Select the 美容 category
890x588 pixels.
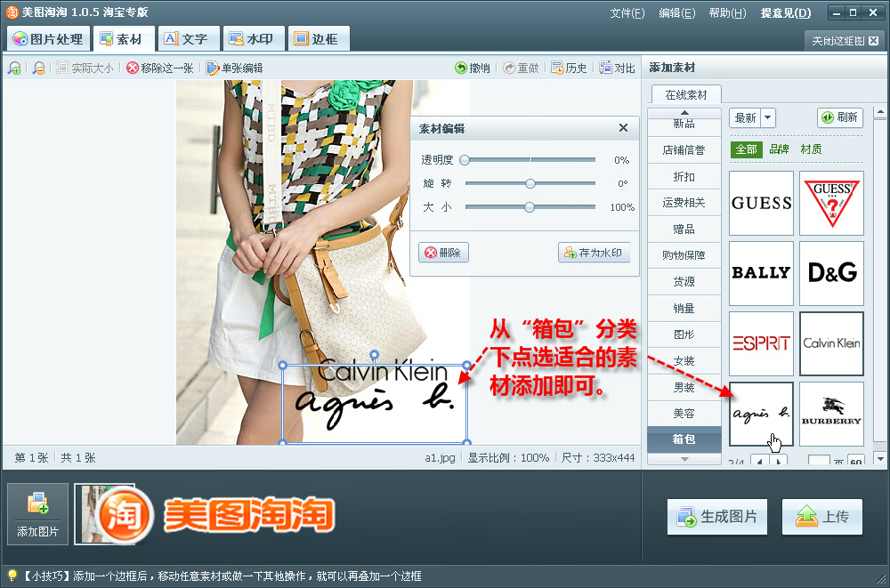pos(684,413)
